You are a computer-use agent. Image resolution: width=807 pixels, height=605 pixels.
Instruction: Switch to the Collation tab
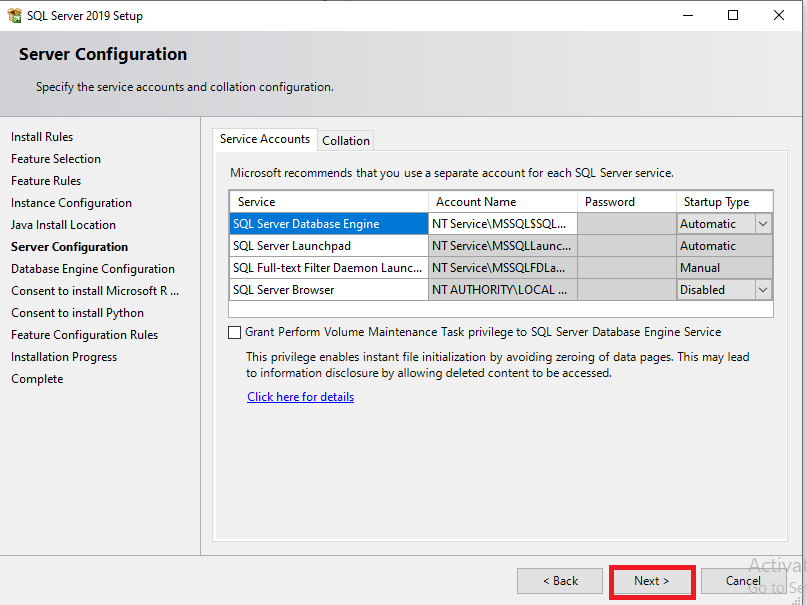346,141
